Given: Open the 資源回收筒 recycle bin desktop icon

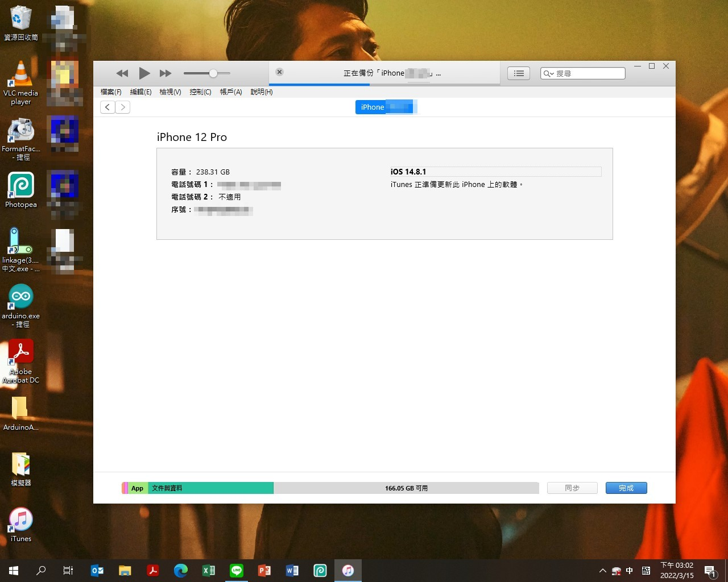Looking at the screenshot, I should coord(21,23).
